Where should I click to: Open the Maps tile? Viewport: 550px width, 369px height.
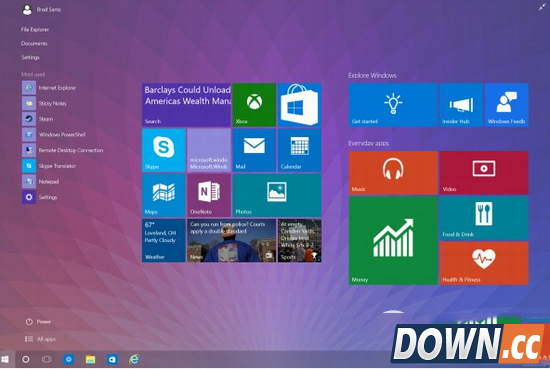163,195
